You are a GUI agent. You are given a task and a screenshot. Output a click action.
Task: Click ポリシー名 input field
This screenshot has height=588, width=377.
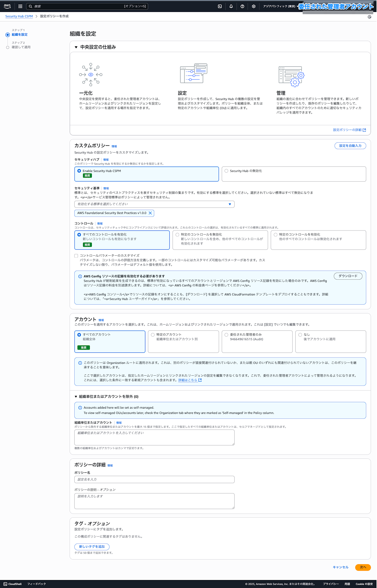point(154,480)
